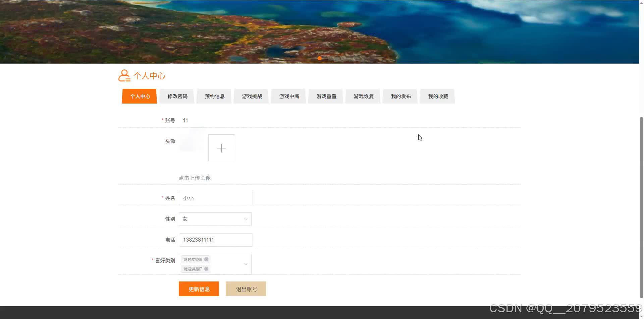Viewport: 644px width, 319px height.
Task: Click the 更新信息 update button
Action: click(199, 289)
